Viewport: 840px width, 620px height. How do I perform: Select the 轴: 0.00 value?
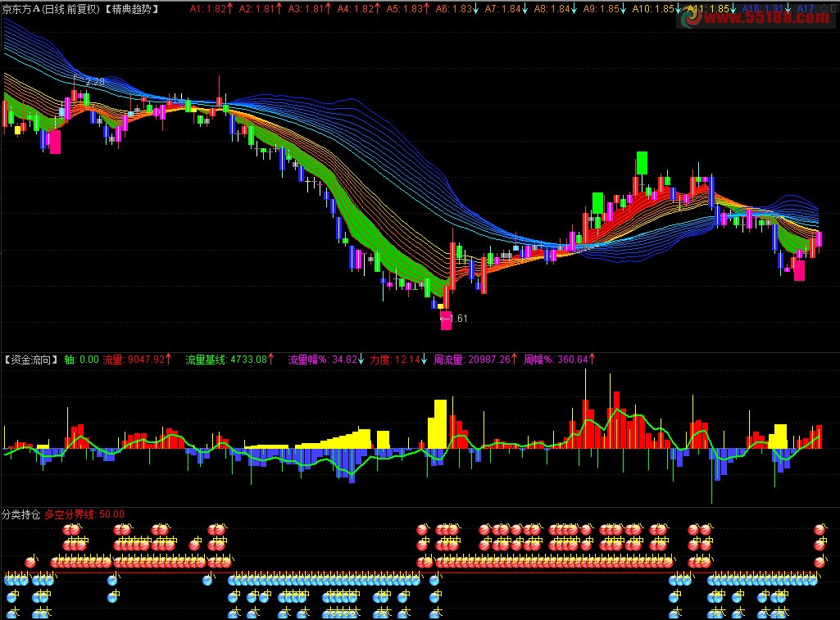pyautogui.click(x=81, y=360)
